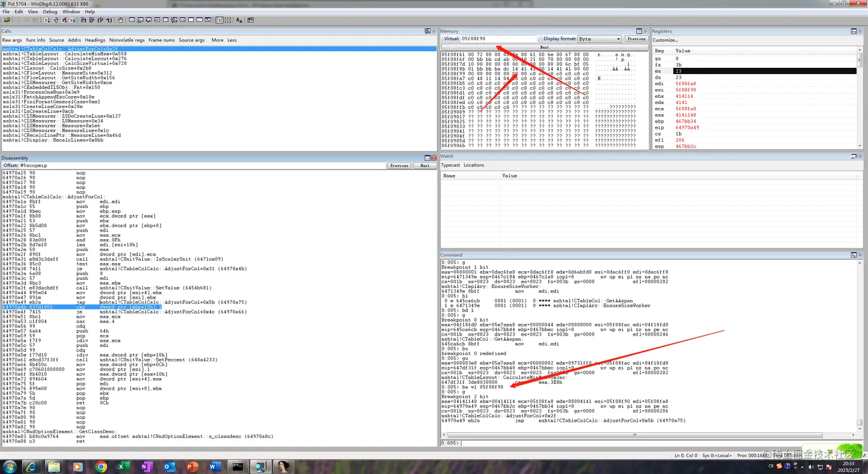Toggle Raw args in Calls panel
The height and width of the screenshot is (474, 868).
coord(12,40)
